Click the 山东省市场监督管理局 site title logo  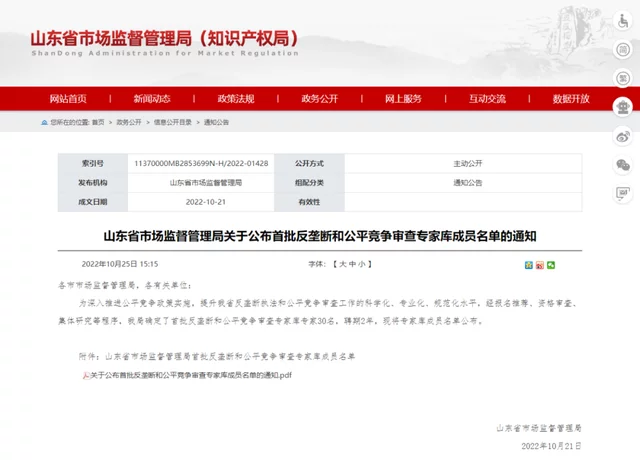coord(164,42)
